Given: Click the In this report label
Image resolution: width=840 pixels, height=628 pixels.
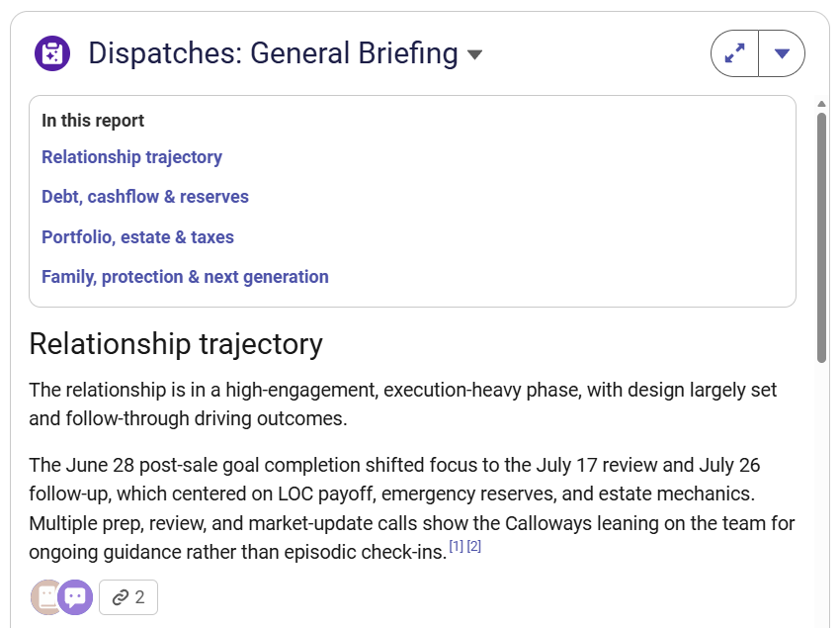Looking at the screenshot, I should [x=93, y=121].
